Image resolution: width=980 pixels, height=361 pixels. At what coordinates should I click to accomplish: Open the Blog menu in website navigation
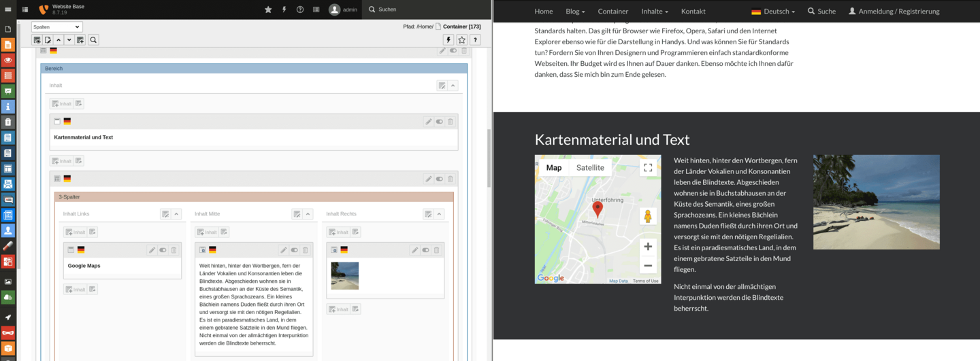click(575, 12)
